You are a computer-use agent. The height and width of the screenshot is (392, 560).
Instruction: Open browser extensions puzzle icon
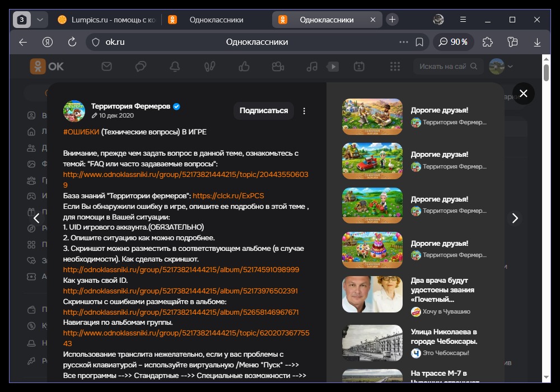coord(488,42)
